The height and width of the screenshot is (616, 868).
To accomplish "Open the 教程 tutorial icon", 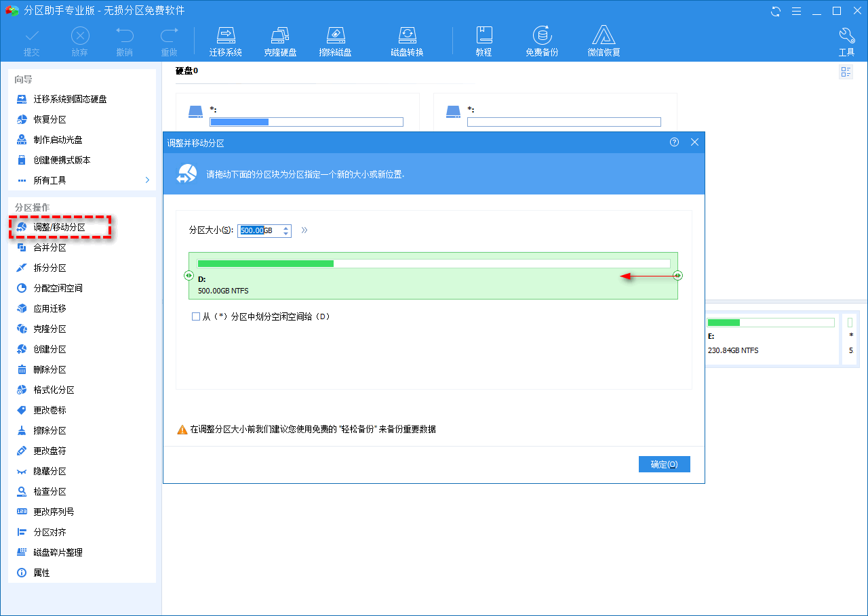I will click(484, 41).
